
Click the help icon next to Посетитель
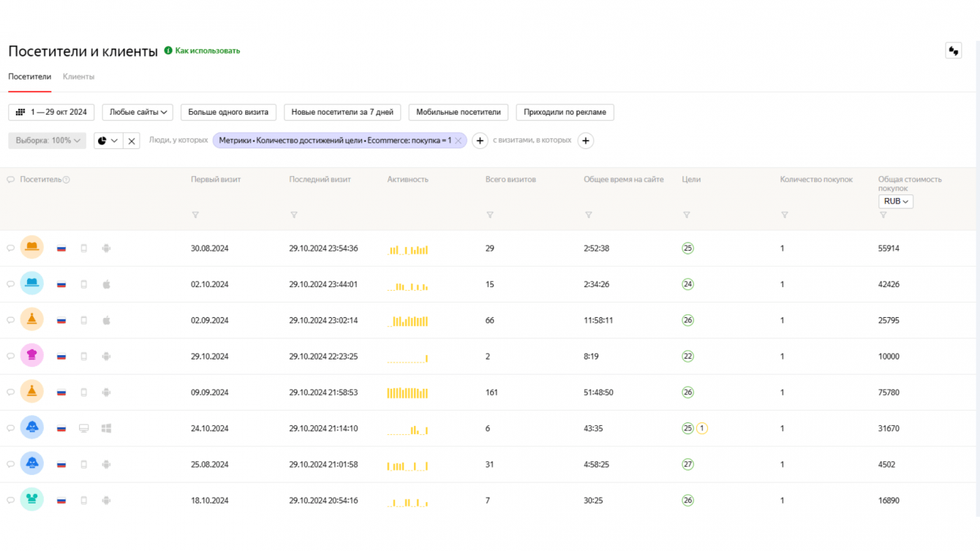click(x=67, y=180)
